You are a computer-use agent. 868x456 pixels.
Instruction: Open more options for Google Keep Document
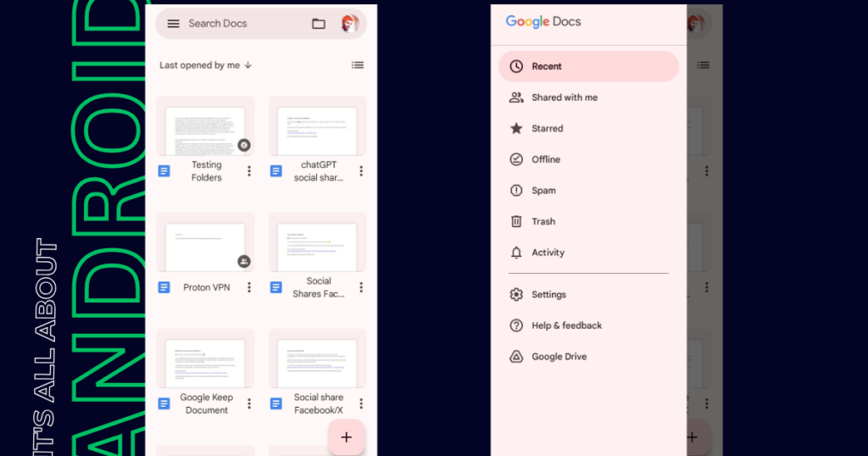[249, 403]
